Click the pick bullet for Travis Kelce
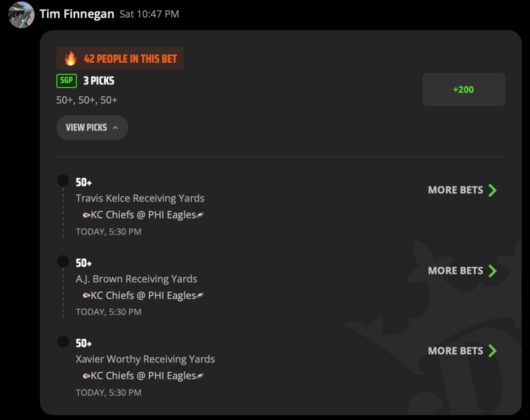 63,181
